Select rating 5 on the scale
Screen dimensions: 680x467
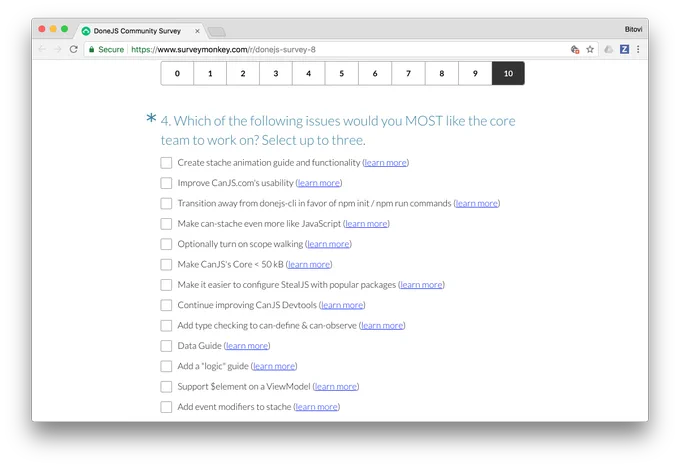pyautogui.click(x=342, y=73)
